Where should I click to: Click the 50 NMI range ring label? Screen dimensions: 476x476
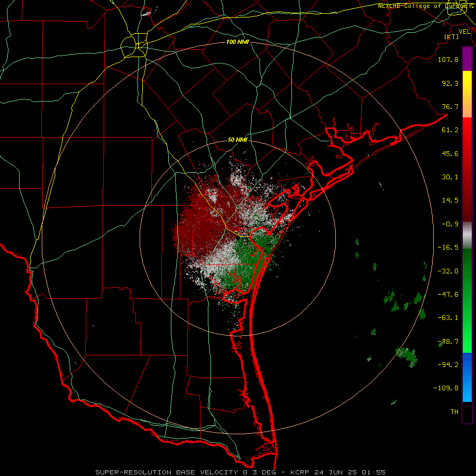click(237, 140)
